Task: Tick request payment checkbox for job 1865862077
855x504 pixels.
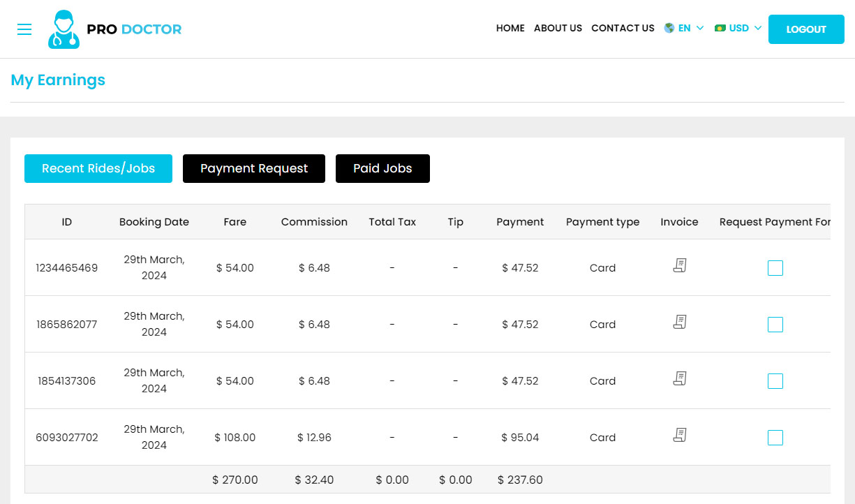Action: point(775,325)
